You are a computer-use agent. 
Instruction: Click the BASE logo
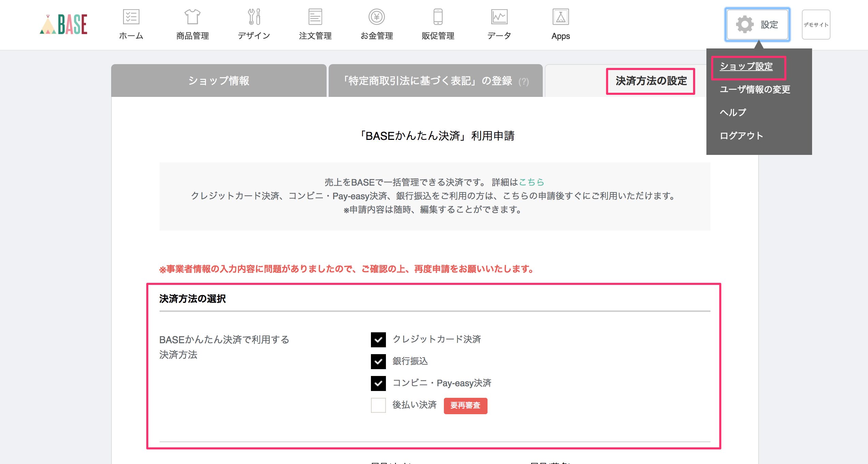(x=64, y=25)
